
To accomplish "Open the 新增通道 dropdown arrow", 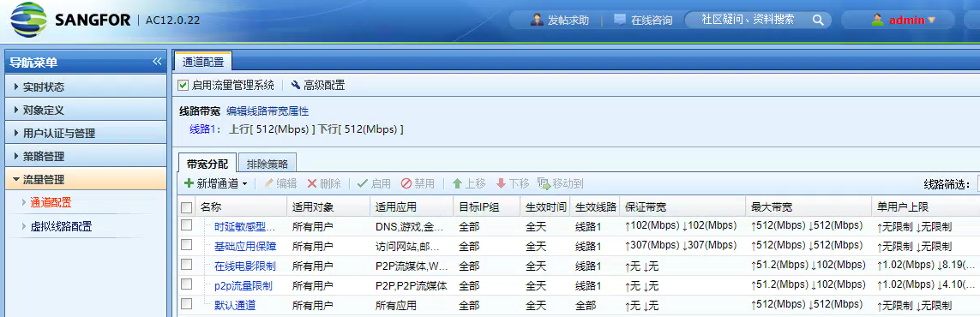I will 245,184.
